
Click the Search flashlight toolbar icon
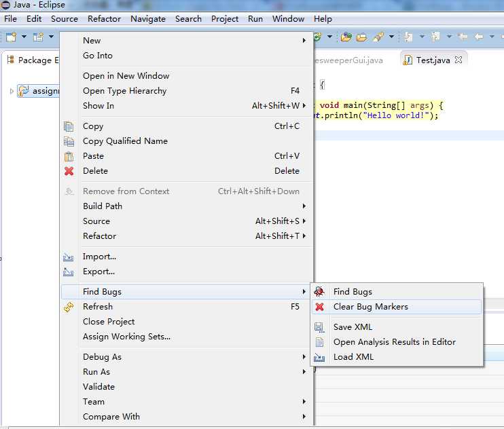click(378, 37)
